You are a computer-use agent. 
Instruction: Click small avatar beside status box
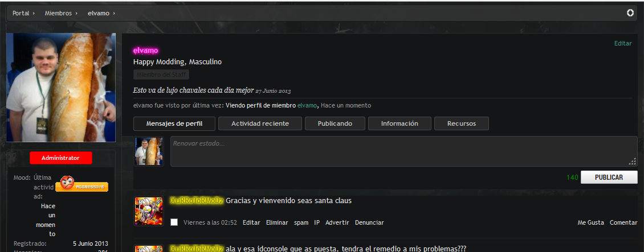149,151
